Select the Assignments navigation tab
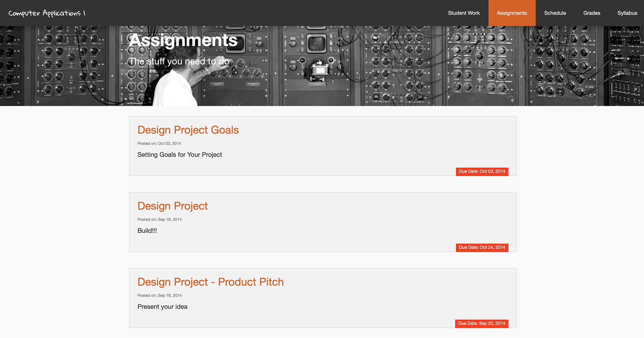This screenshot has width=644, height=338. [512, 13]
